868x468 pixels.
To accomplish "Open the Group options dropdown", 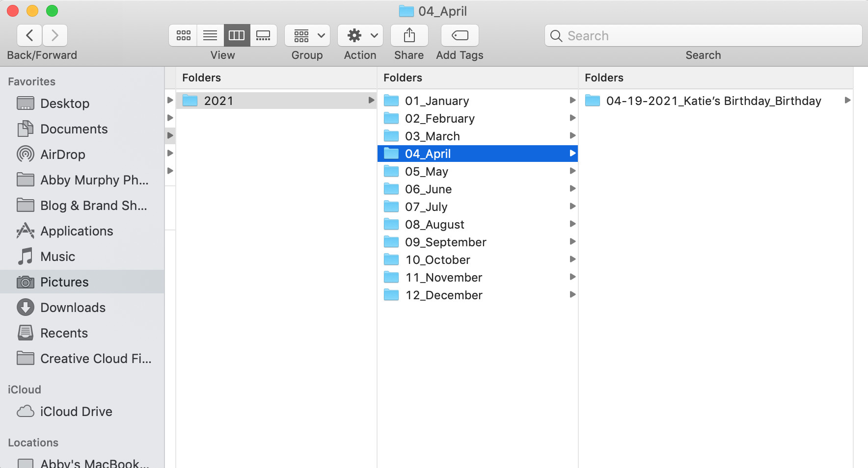I will (307, 35).
